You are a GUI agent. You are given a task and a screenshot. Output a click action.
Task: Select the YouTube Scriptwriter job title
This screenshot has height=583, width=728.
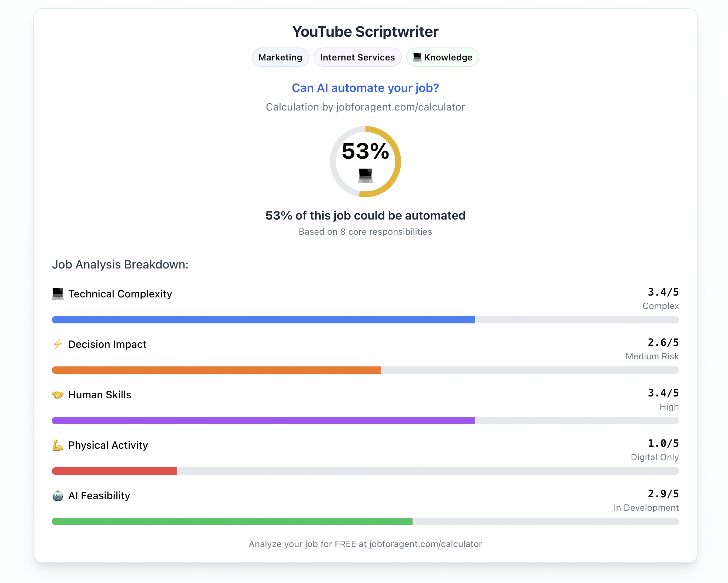pos(365,31)
